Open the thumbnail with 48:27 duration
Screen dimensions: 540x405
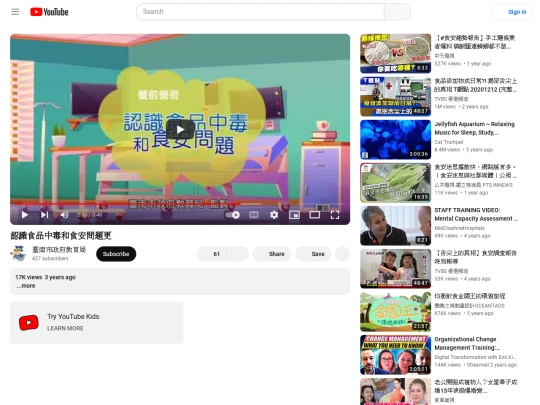(x=395, y=96)
